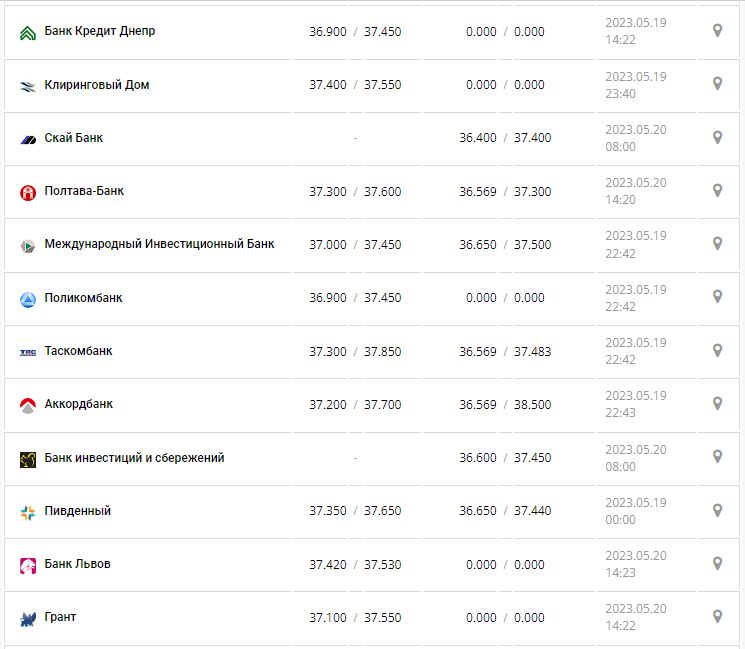This screenshot has width=745, height=649.
Task: Open location pin for Клиринговый Дом
Action: pos(717,84)
